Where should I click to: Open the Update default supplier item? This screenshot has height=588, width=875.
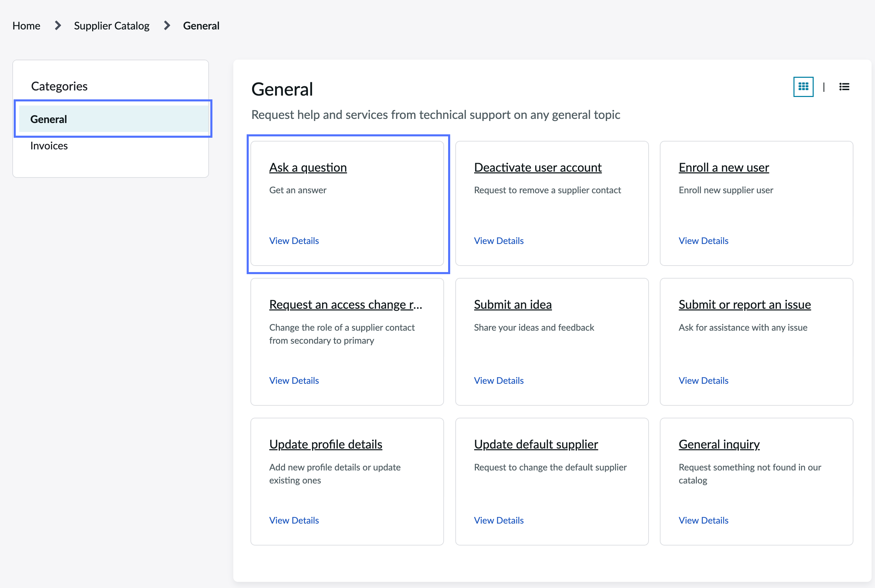click(536, 444)
